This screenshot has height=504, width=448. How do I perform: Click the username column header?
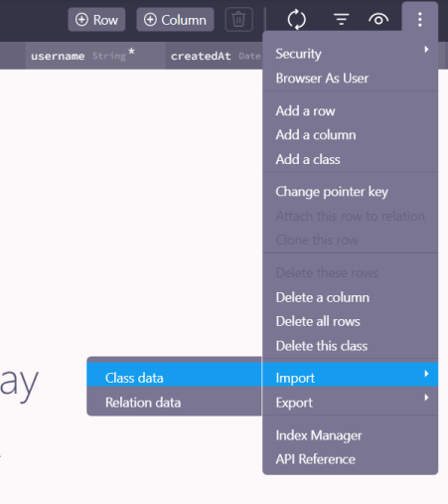point(95,56)
